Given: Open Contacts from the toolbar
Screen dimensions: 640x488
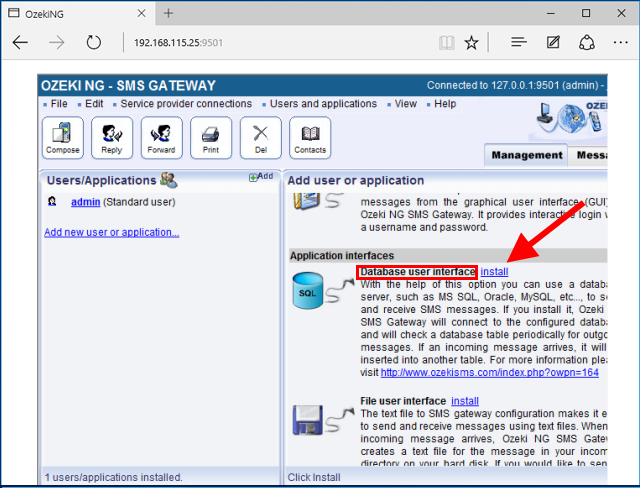Looking at the screenshot, I should click(310, 137).
